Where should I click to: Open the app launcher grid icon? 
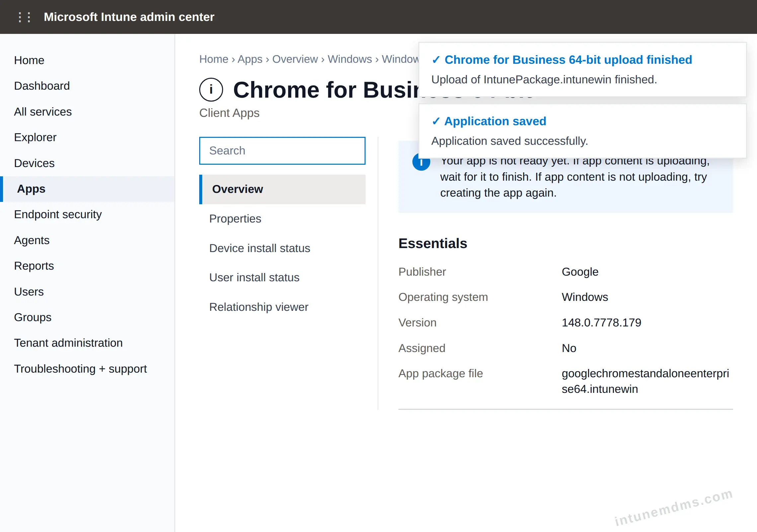[x=25, y=17]
